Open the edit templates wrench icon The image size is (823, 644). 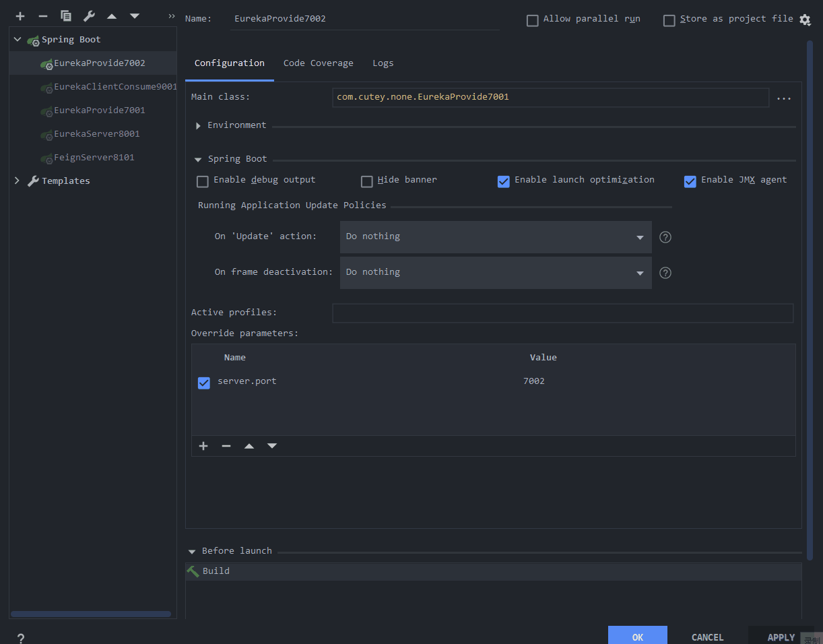tap(89, 15)
